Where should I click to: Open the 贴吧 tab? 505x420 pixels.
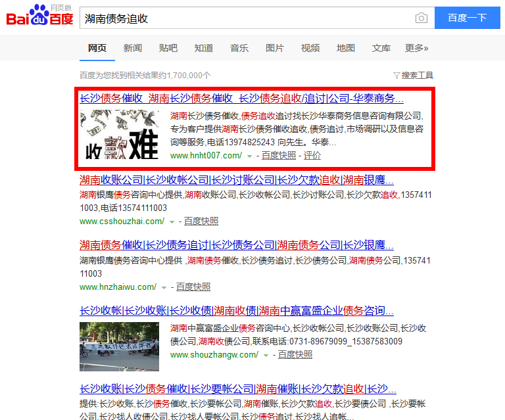pyautogui.click(x=168, y=48)
